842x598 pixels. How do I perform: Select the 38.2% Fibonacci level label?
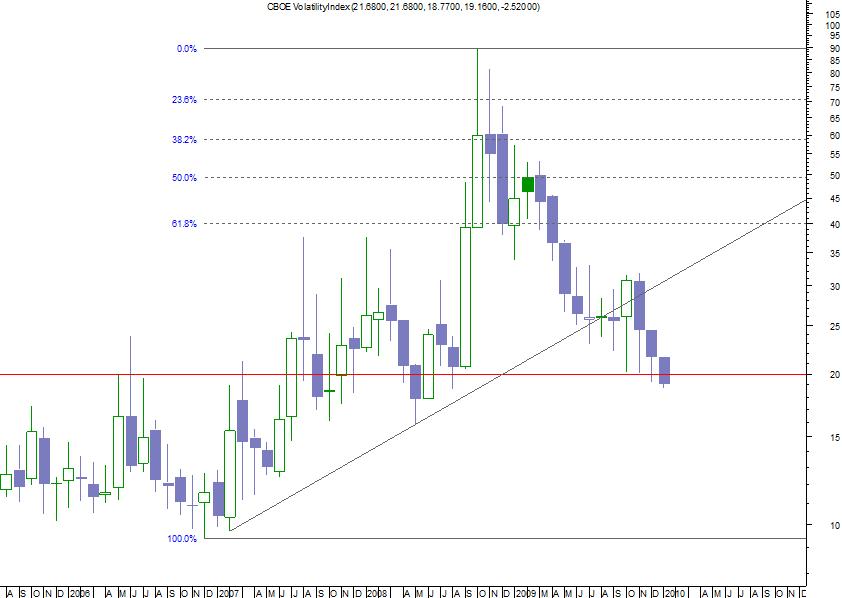tap(184, 140)
